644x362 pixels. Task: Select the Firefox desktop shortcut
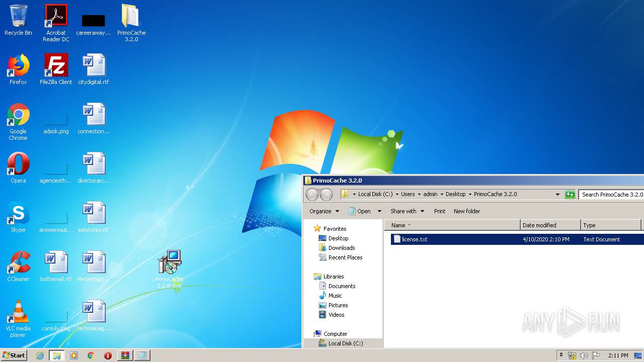18,69
